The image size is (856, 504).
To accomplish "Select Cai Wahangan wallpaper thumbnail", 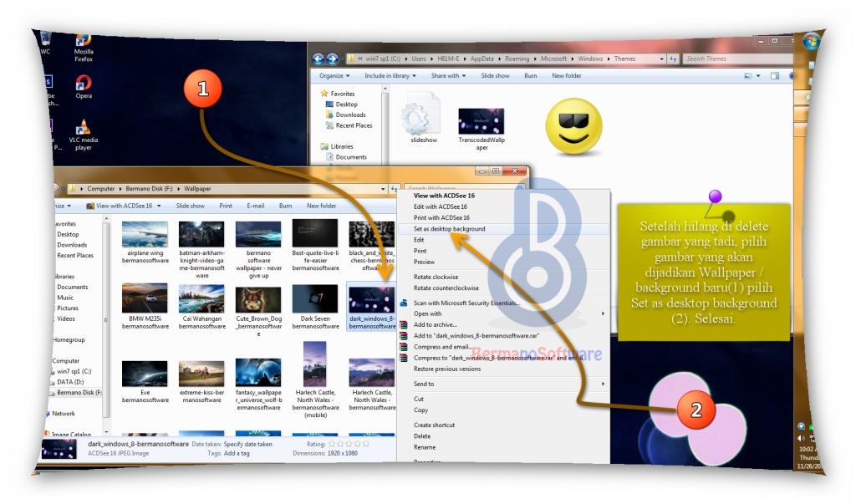I will (x=201, y=307).
